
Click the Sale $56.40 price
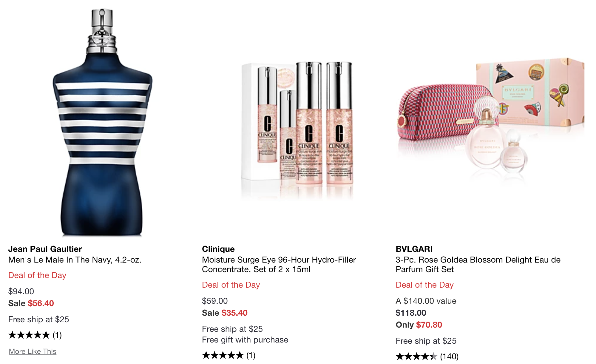pos(31,303)
